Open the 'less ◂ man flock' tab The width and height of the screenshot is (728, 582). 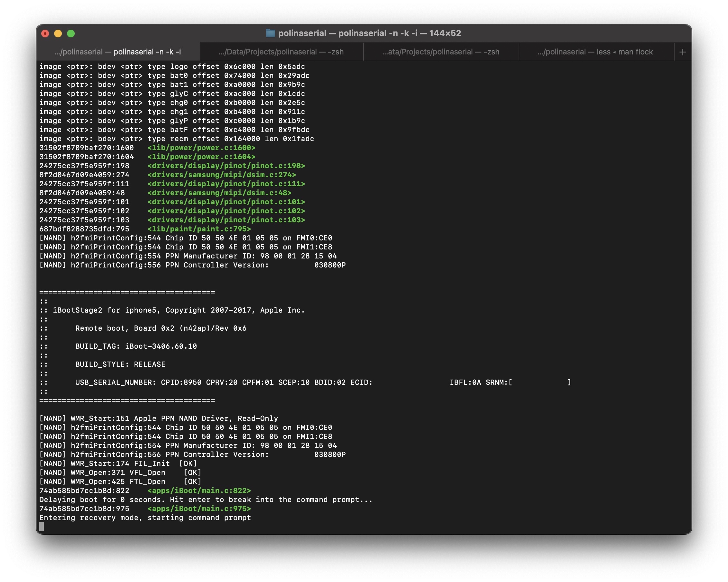pyautogui.click(x=595, y=52)
